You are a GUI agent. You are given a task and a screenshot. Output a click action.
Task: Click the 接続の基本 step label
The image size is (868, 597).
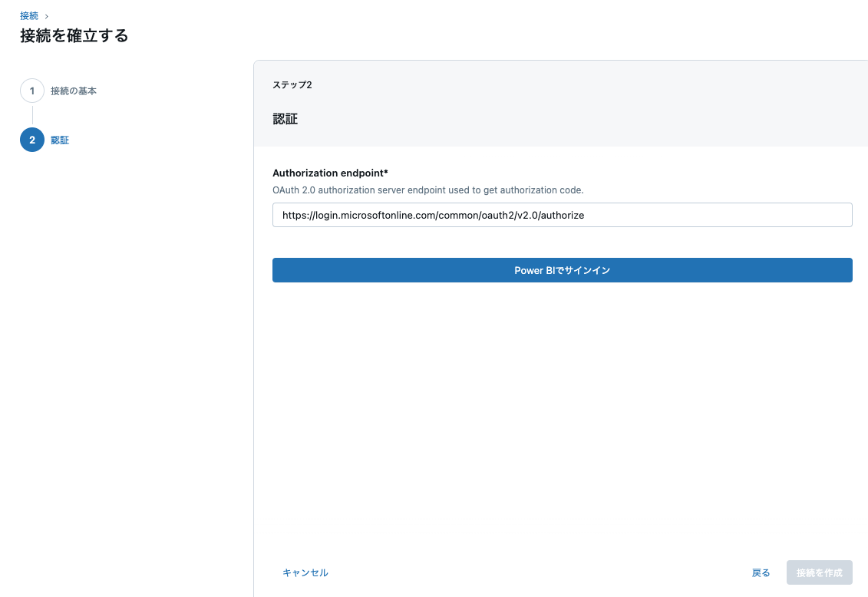point(74,91)
